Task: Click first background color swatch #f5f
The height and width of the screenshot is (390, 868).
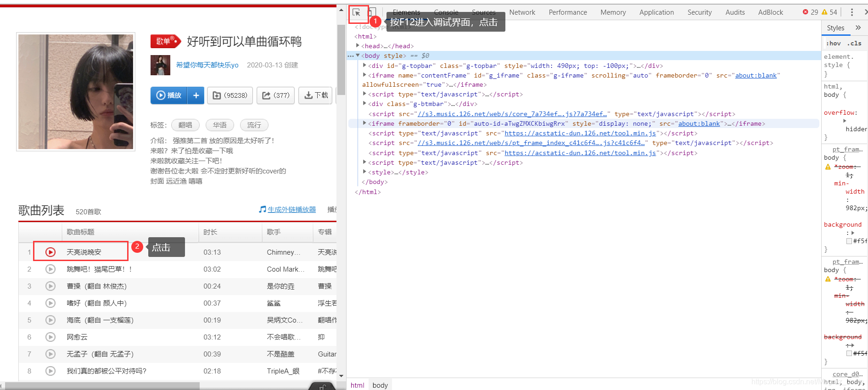Action: (x=849, y=241)
